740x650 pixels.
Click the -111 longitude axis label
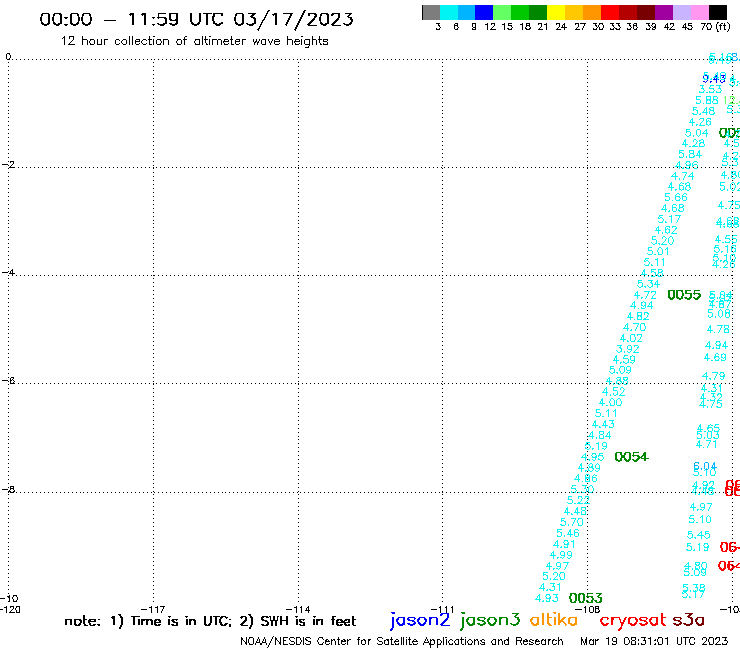(442, 609)
